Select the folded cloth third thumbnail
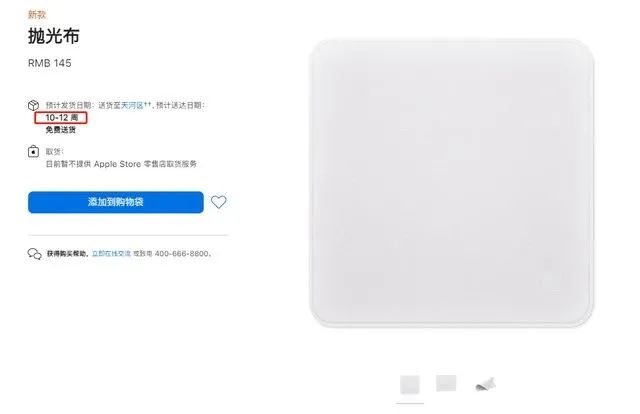The image size is (640, 414). click(x=485, y=384)
